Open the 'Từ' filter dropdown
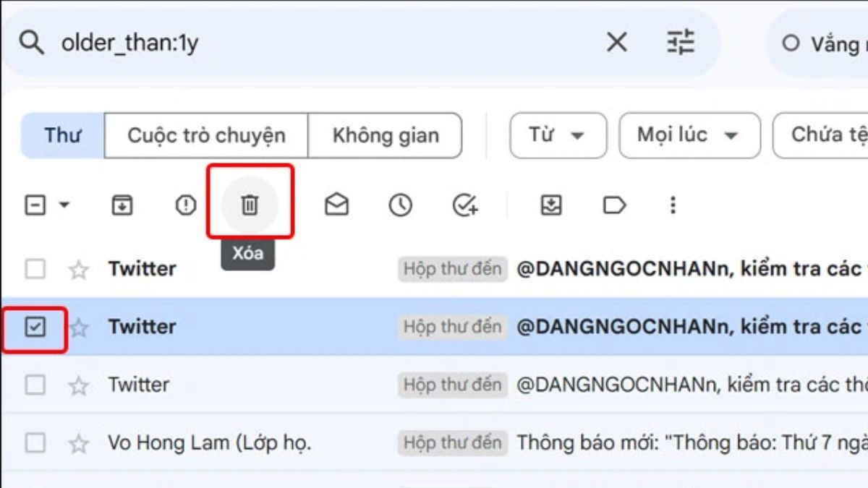 coord(558,135)
